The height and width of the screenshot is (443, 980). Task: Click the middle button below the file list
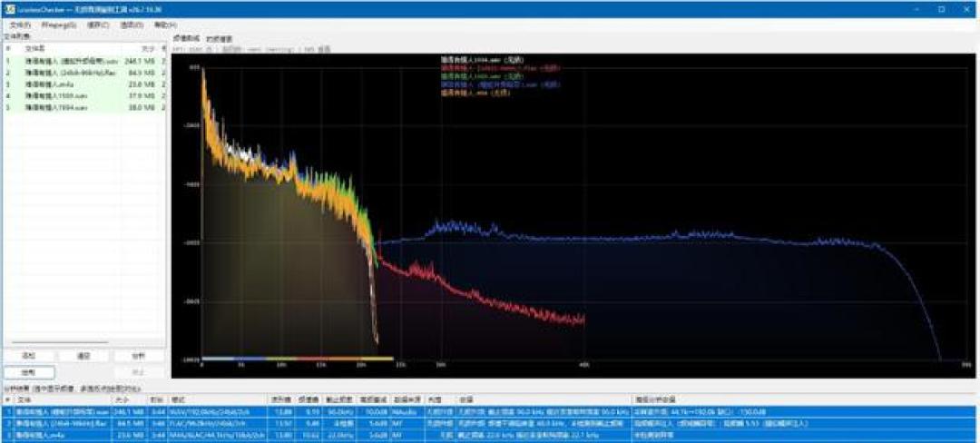pos(84,356)
